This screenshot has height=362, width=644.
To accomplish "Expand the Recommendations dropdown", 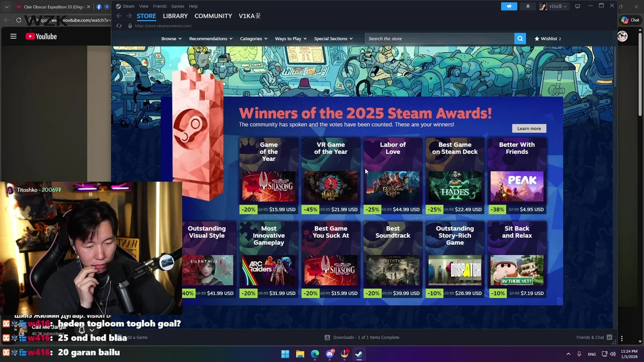I will click(x=210, y=39).
